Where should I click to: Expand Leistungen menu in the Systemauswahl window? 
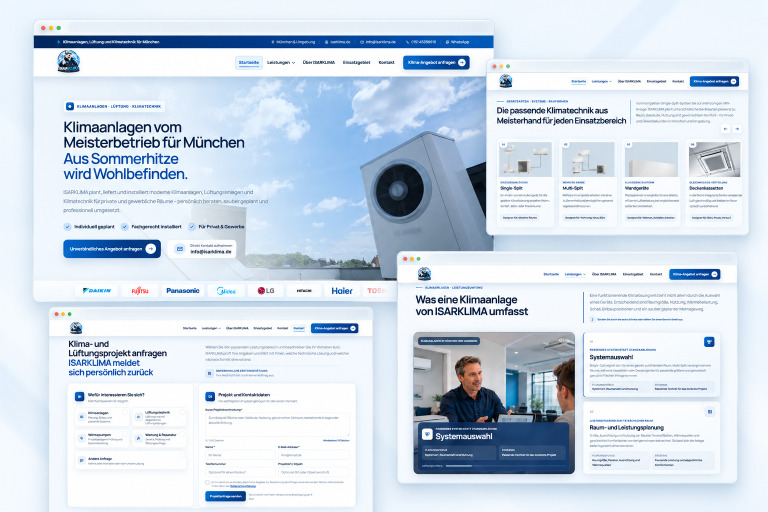575,274
